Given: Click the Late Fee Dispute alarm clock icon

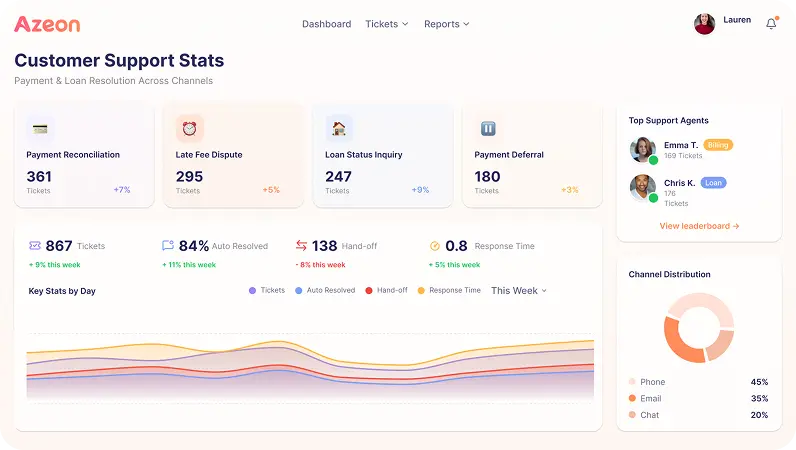Looking at the screenshot, I should (189, 128).
